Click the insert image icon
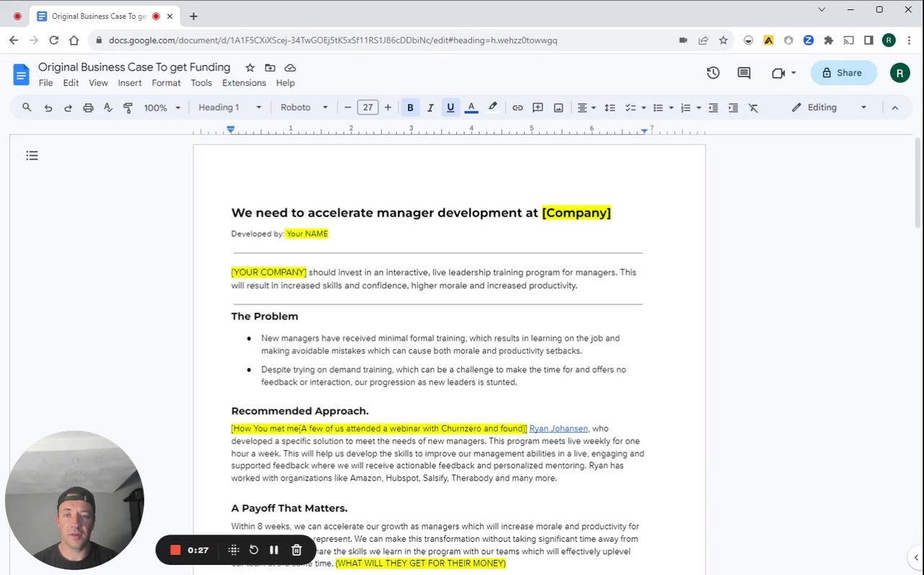 tap(558, 107)
